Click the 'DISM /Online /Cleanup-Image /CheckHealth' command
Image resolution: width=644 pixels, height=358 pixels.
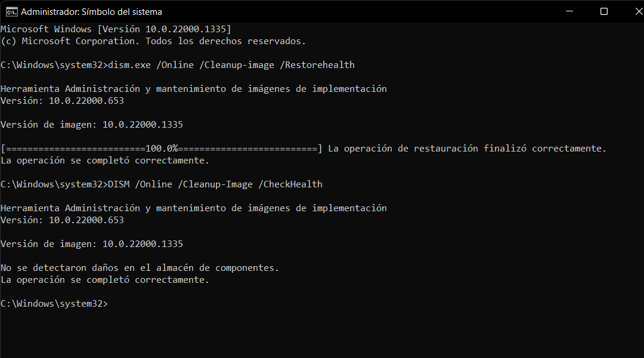click(x=215, y=184)
